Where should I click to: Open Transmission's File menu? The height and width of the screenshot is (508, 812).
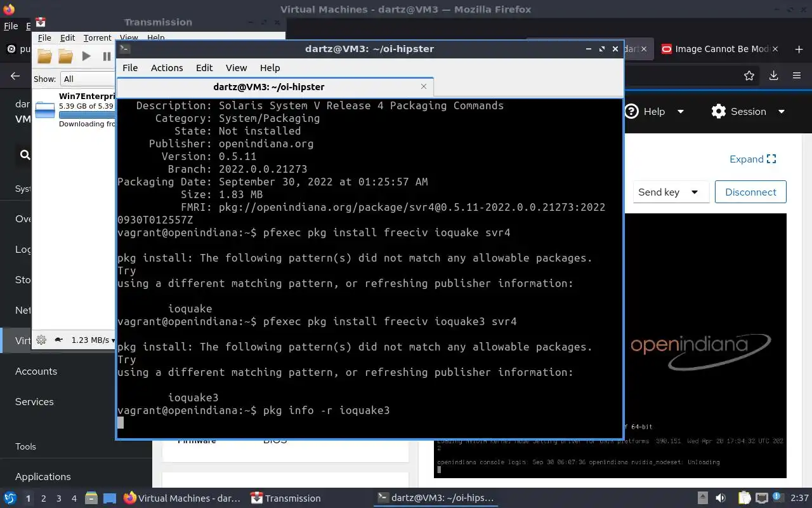44,37
